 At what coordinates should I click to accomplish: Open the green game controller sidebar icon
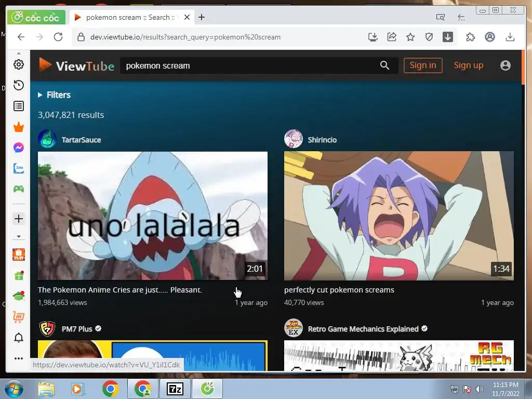tap(19, 189)
